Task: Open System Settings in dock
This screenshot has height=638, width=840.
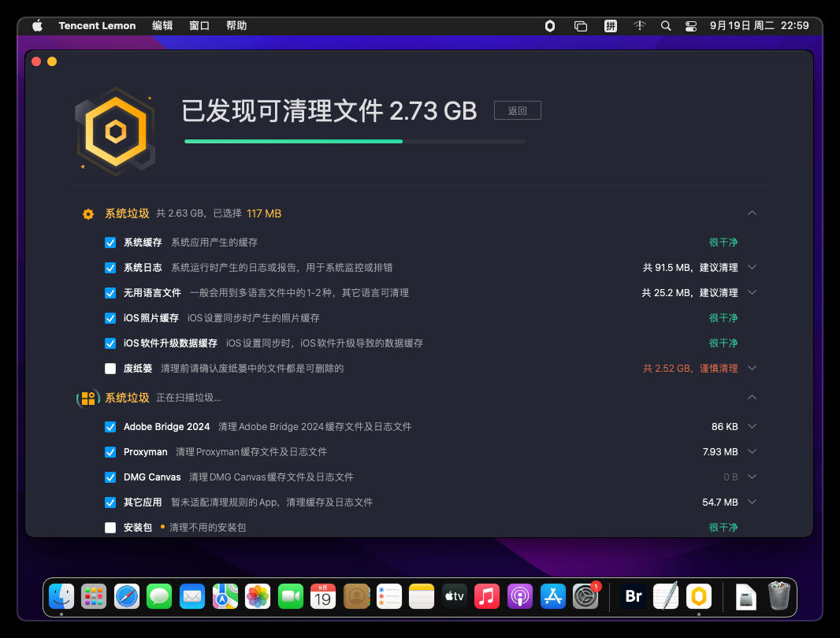Action: pos(585,596)
